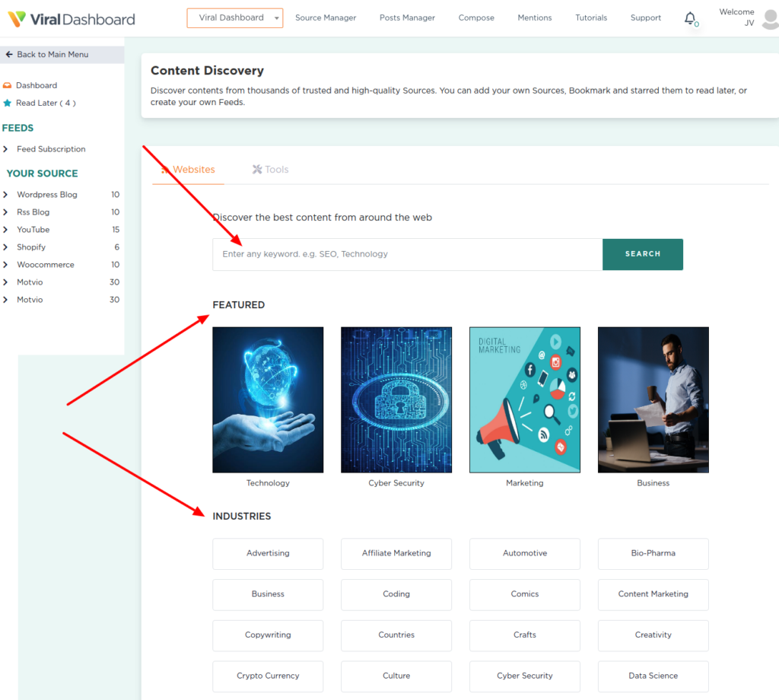Open Posts Manager menu
Viewport: 779px width, 700px height.
click(x=407, y=18)
